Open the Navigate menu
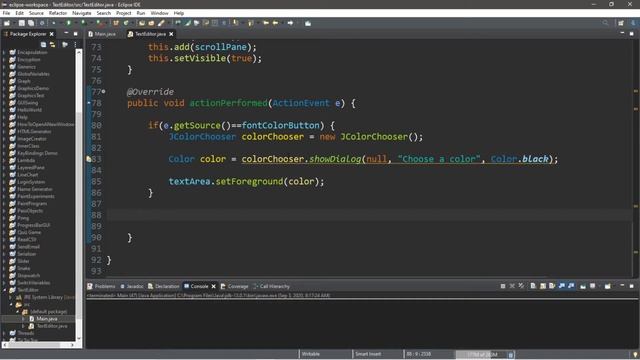Image resolution: width=640 pixels, height=360 pixels. [x=82, y=13]
